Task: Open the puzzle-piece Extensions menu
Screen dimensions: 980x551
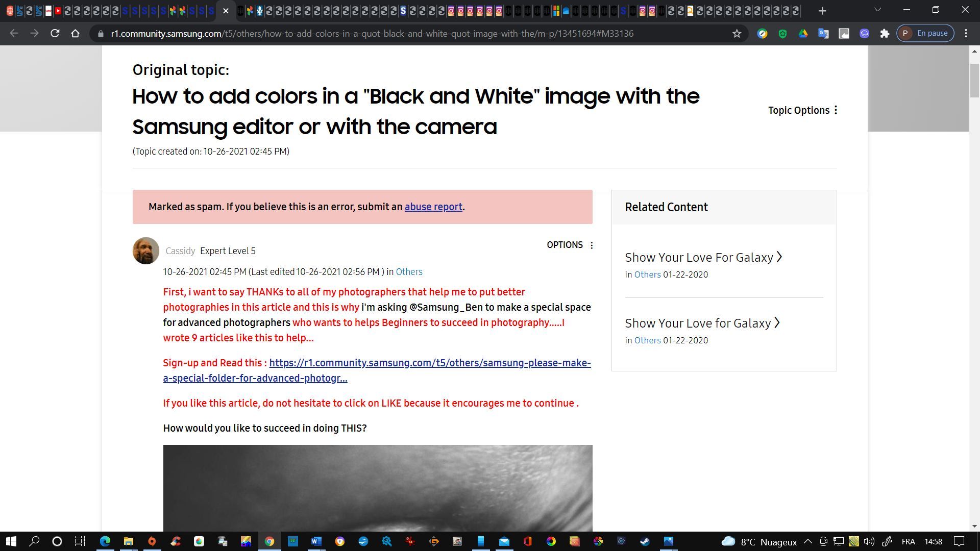Action: pos(885,33)
